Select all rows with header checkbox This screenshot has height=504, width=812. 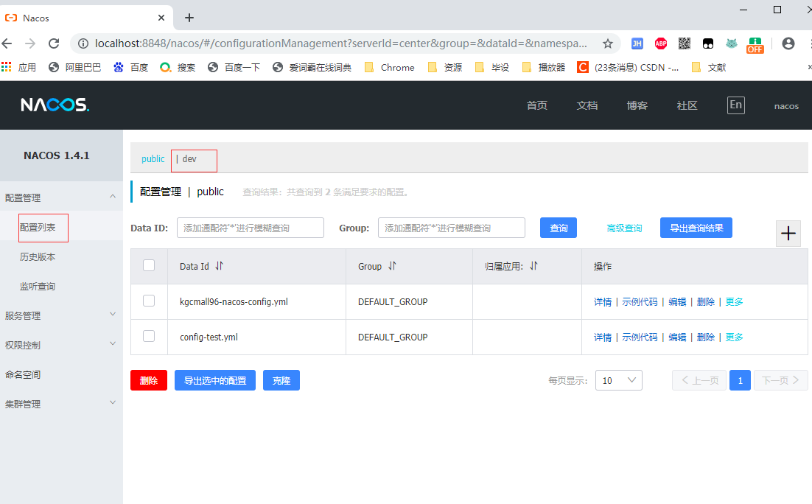(x=149, y=265)
